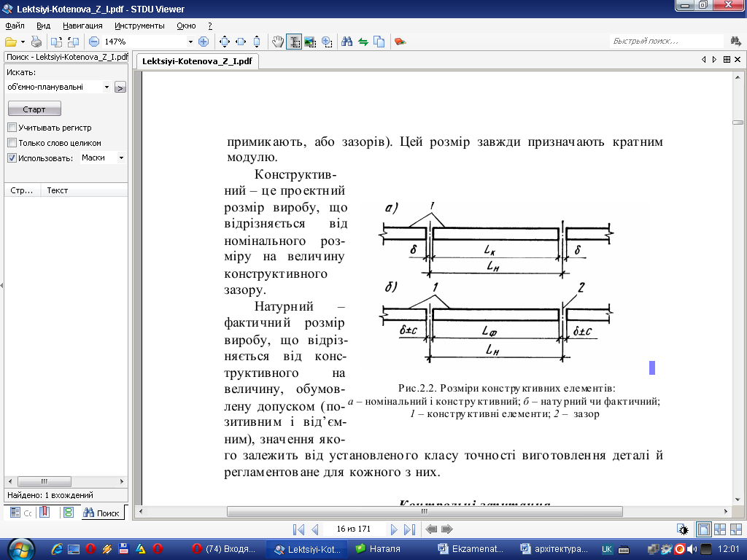Screen dimensions: 747x560
Task: Expand the search text history dropdown
Action: (x=107, y=87)
